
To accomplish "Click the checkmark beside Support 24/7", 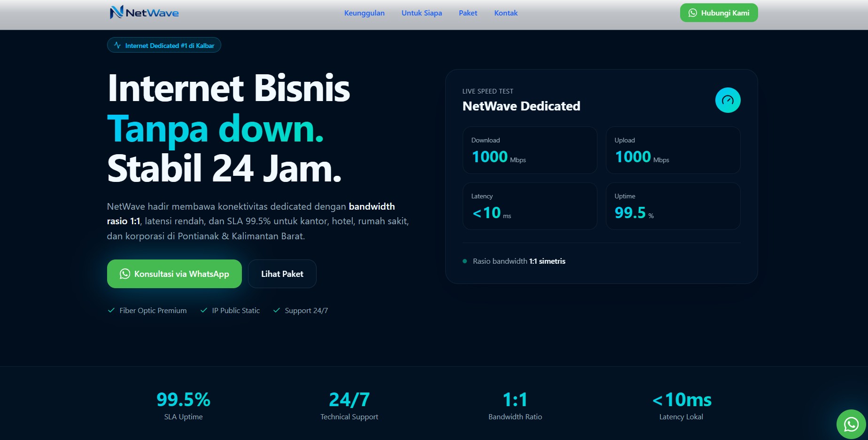I will click(x=277, y=310).
